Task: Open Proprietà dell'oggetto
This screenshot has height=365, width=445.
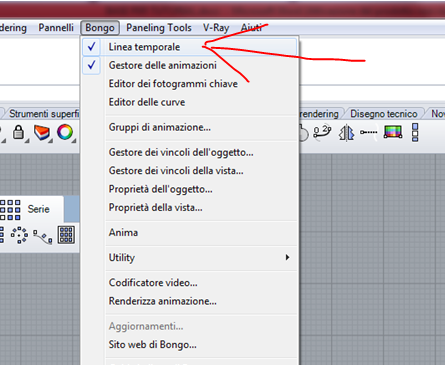Action: (189, 189)
